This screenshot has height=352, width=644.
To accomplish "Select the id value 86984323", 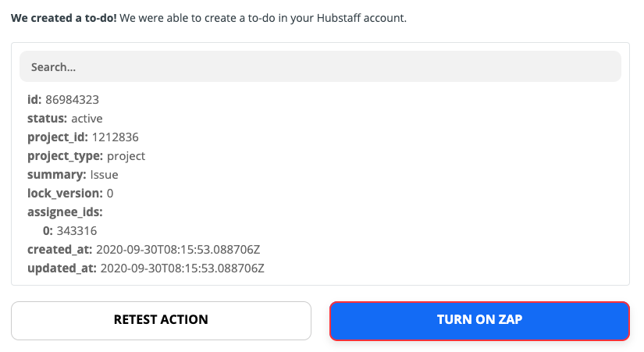I will point(72,100).
